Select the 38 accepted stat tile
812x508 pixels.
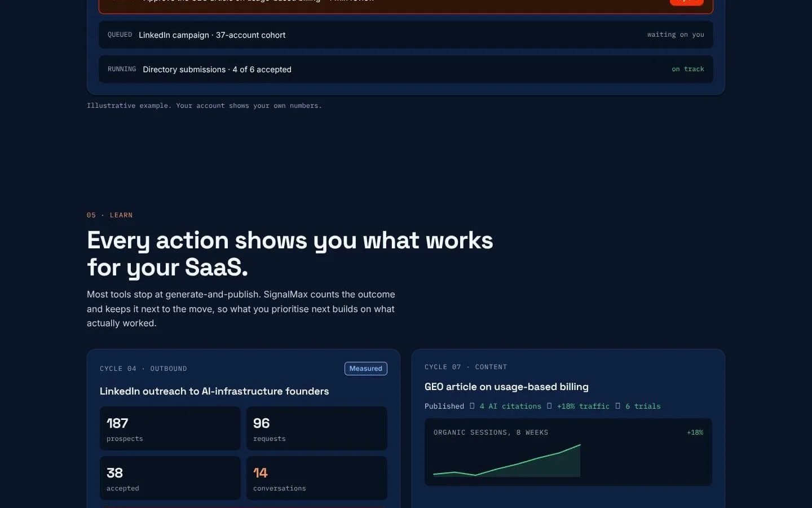click(170, 478)
